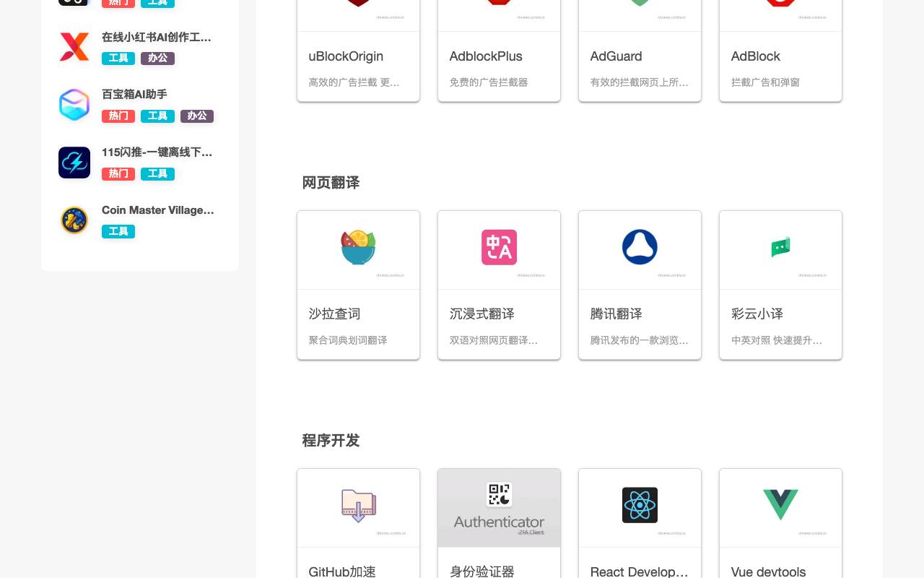Open the GitHub加速 folder download icon
The height and width of the screenshot is (578, 924).
358,506
